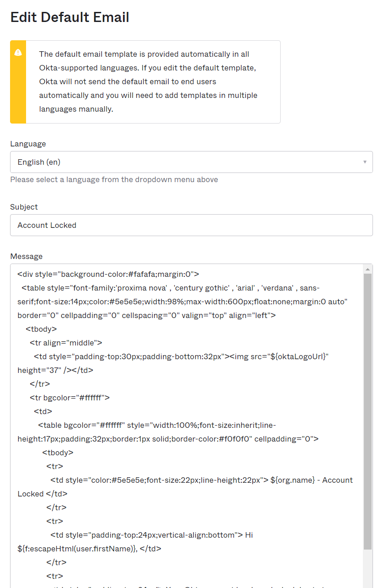Focus the Subject field containing Account Locked
The height and width of the screenshot is (588, 378).
[191, 225]
